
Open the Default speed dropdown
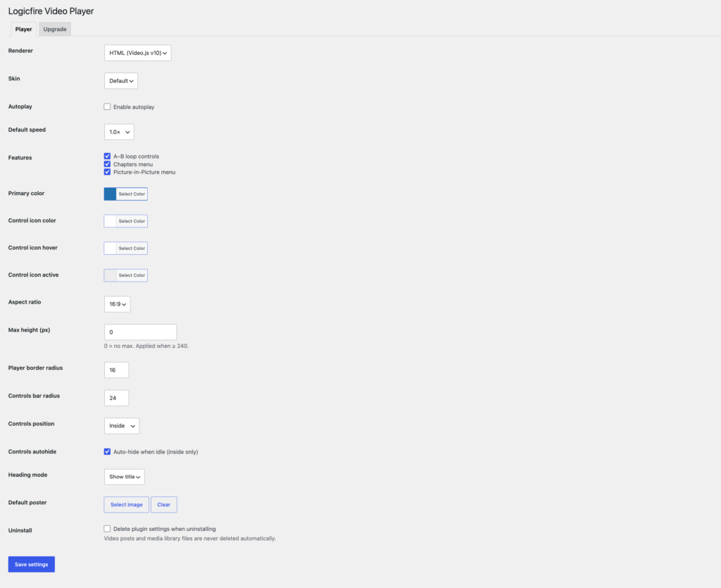click(119, 132)
